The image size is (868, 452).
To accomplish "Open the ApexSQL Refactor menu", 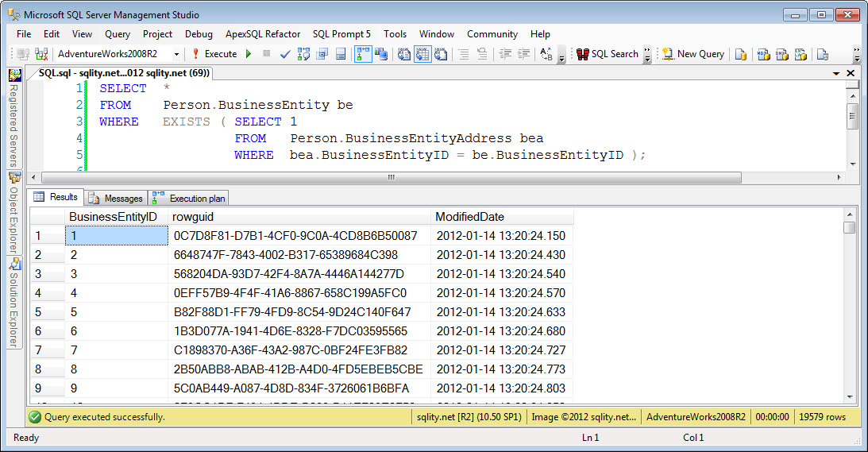I will coord(262,34).
